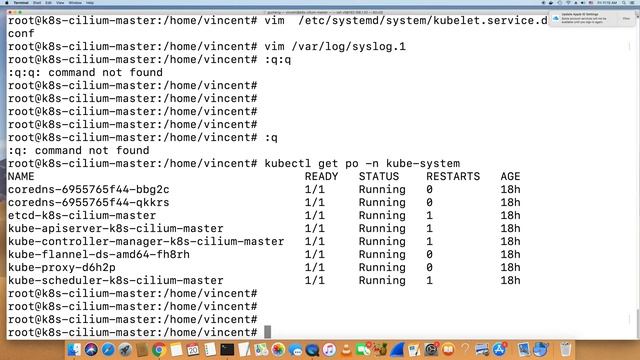Open FaceTime icon with badge
Image resolution: width=640 pixels, height=360 pixels.
pyautogui.click(x=363, y=349)
